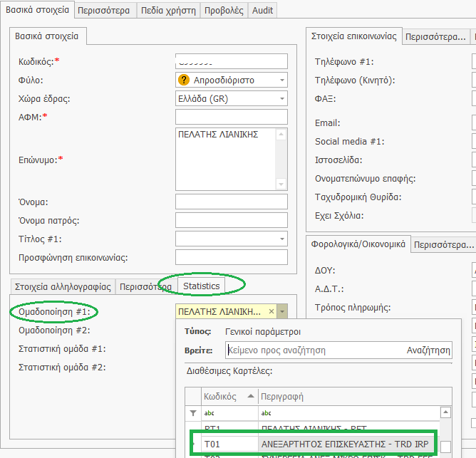Click the Ομαδοποίηση #1 combo box value

click(x=219, y=311)
